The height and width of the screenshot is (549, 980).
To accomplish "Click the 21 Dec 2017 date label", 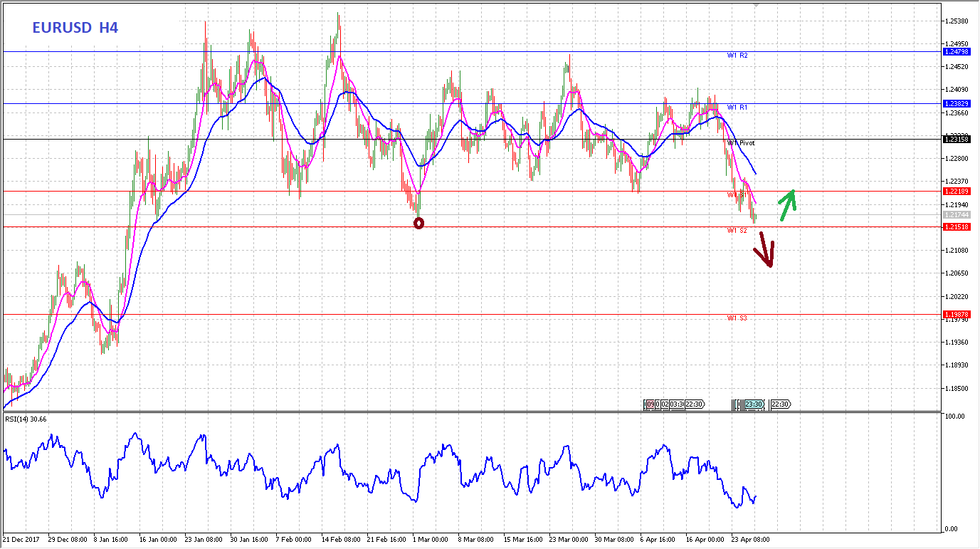I will (x=22, y=540).
